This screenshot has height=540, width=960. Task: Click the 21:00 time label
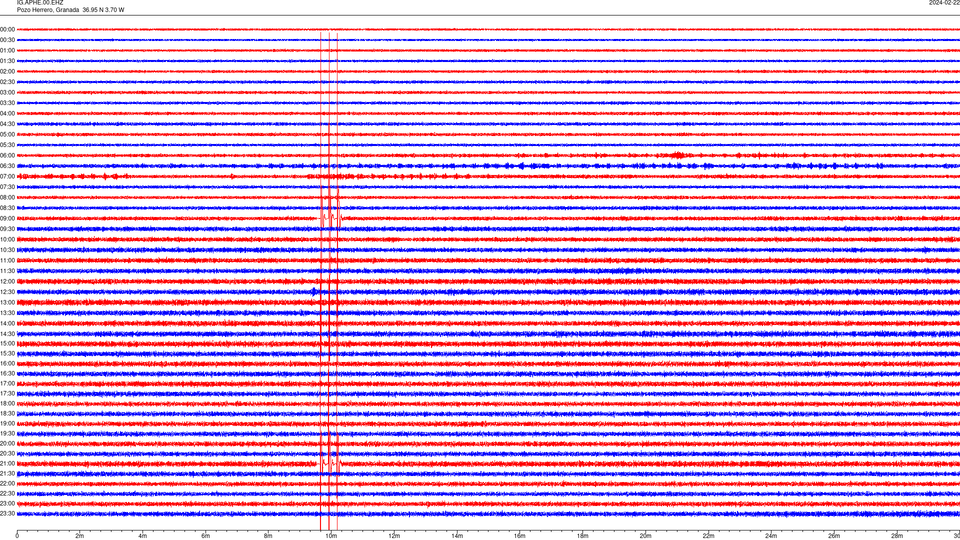click(7, 463)
